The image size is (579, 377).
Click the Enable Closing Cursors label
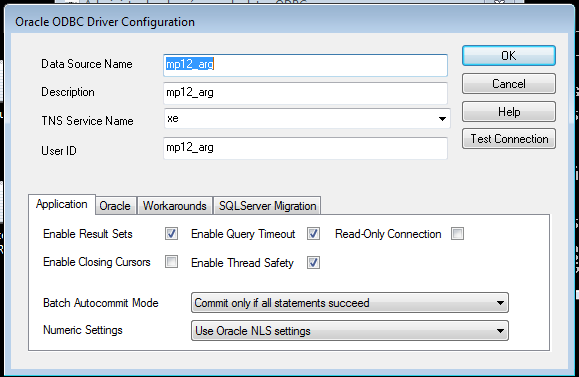coord(97,262)
